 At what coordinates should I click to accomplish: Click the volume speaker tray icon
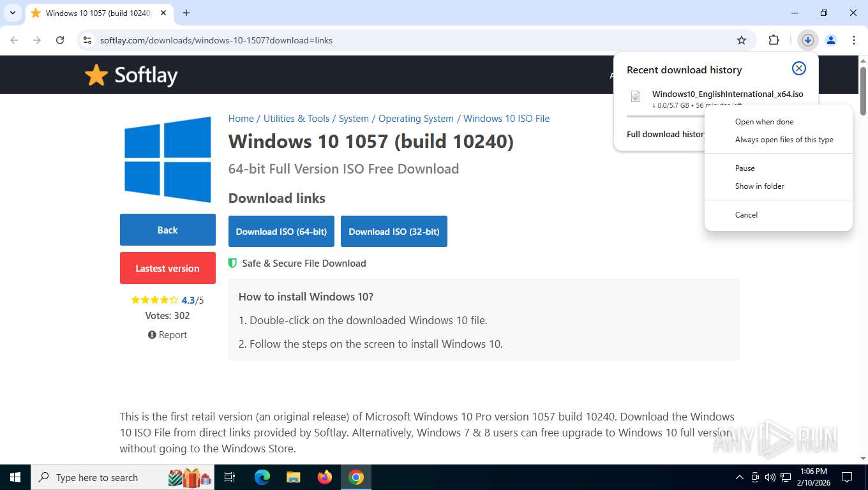(x=770, y=477)
